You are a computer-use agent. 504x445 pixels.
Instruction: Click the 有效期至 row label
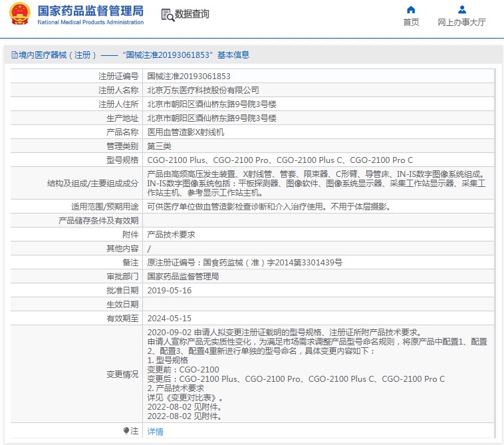(x=122, y=319)
